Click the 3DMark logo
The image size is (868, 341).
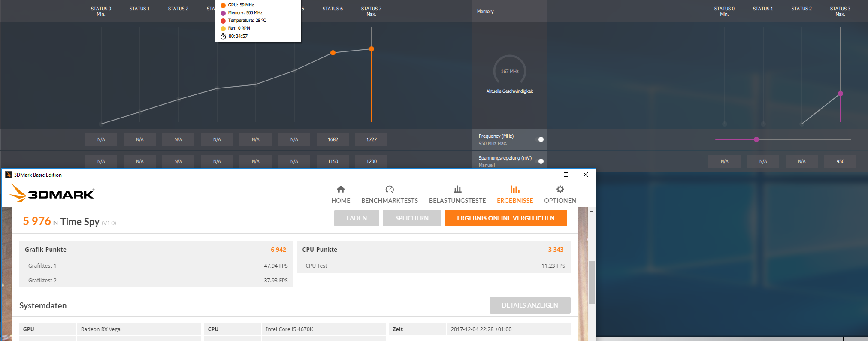coord(52,193)
